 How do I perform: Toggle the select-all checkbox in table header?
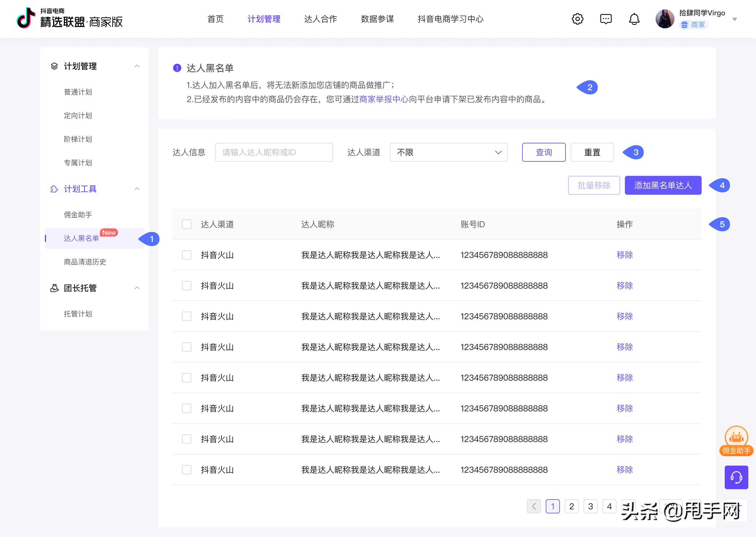coord(187,224)
